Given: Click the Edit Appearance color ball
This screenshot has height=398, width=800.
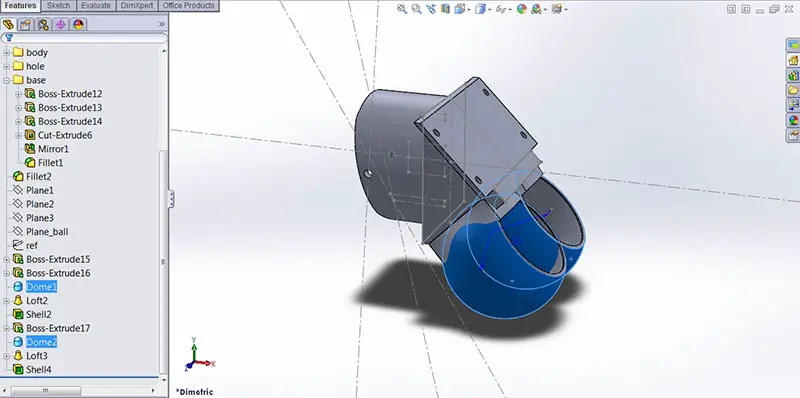Looking at the screenshot, I should (521, 9).
